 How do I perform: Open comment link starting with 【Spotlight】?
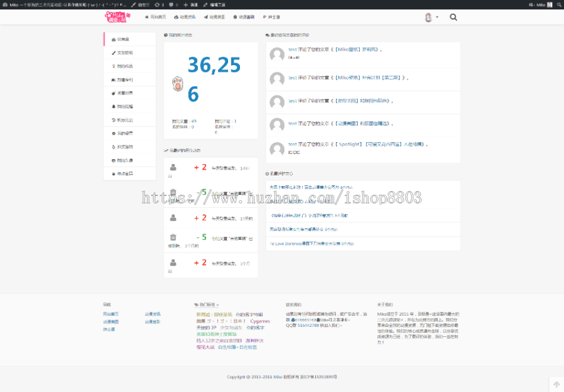tap(380, 145)
